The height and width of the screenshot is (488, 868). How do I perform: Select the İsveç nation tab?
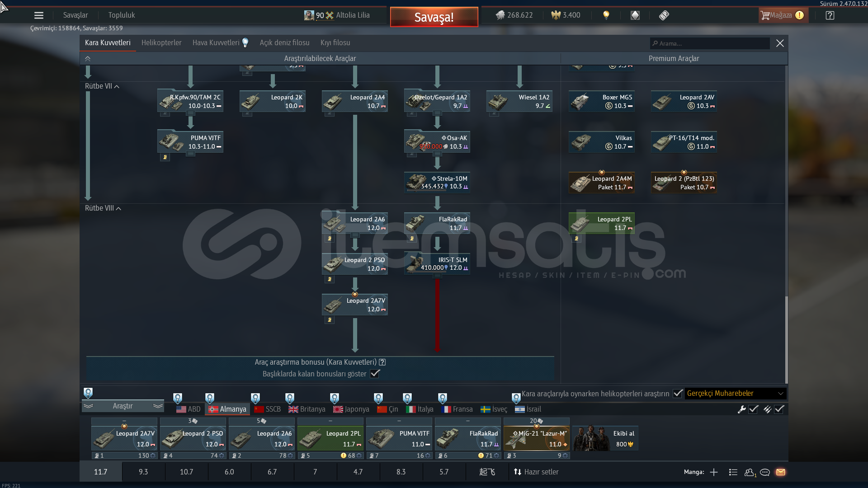(x=494, y=409)
